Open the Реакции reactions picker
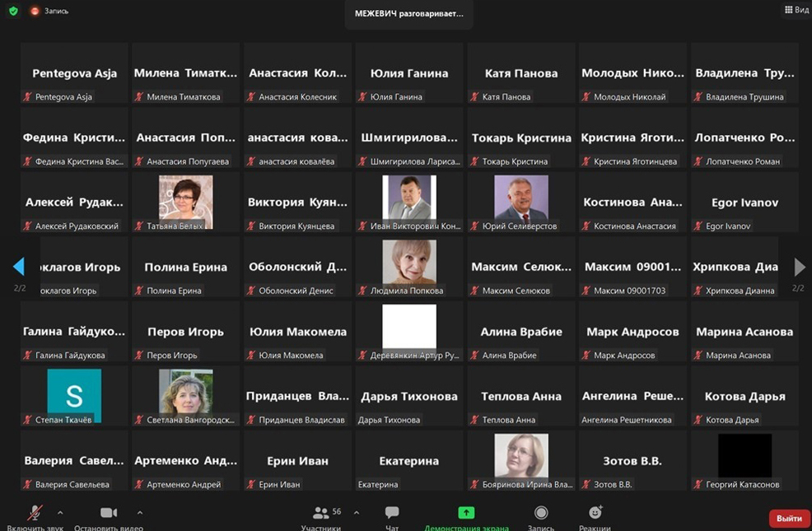The image size is (812, 531). coord(595,515)
